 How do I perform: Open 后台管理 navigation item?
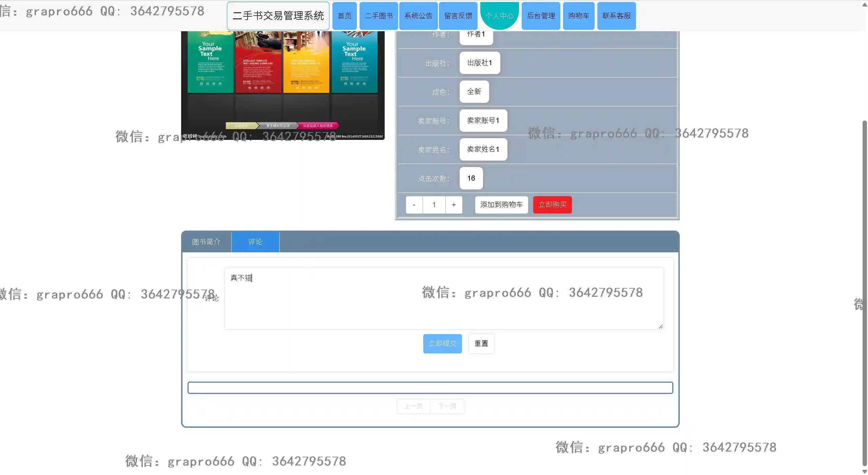pyautogui.click(x=541, y=16)
